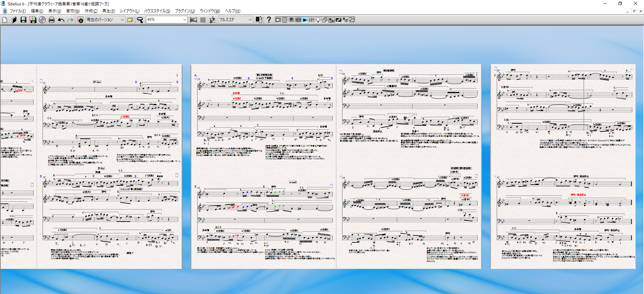Screen dimensions: 644x294
Task: Select the score page numbered 3
Action: tap(109, 166)
